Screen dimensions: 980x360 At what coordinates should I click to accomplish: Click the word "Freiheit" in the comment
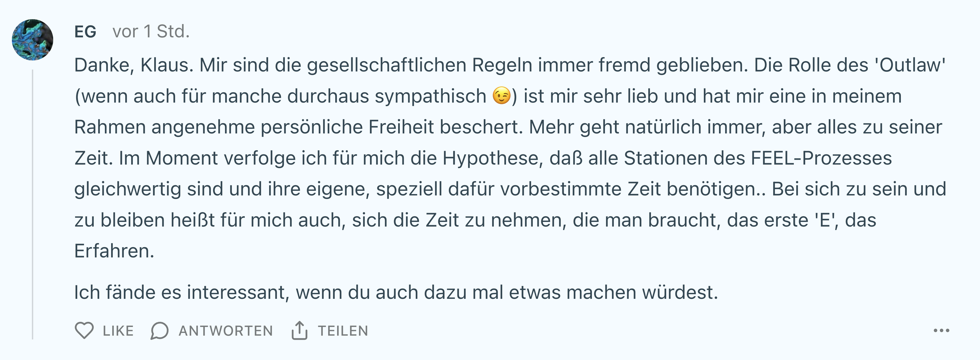[x=401, y=127]
